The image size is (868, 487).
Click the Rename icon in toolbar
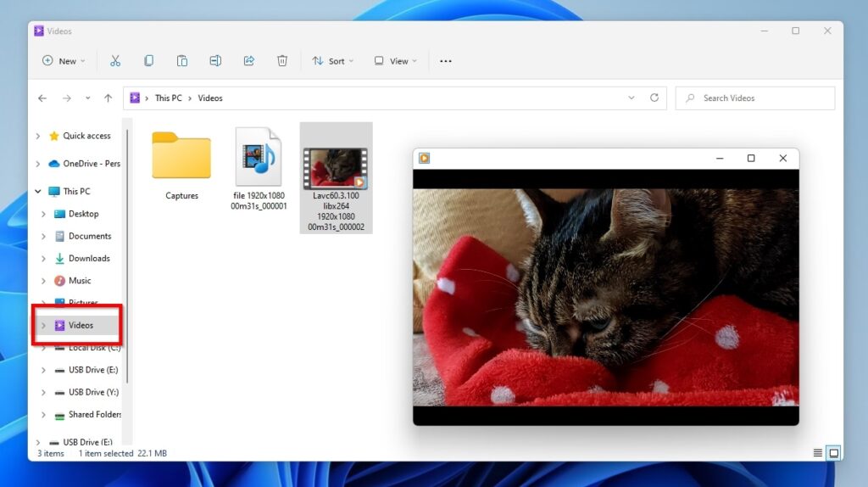(215, 61)
